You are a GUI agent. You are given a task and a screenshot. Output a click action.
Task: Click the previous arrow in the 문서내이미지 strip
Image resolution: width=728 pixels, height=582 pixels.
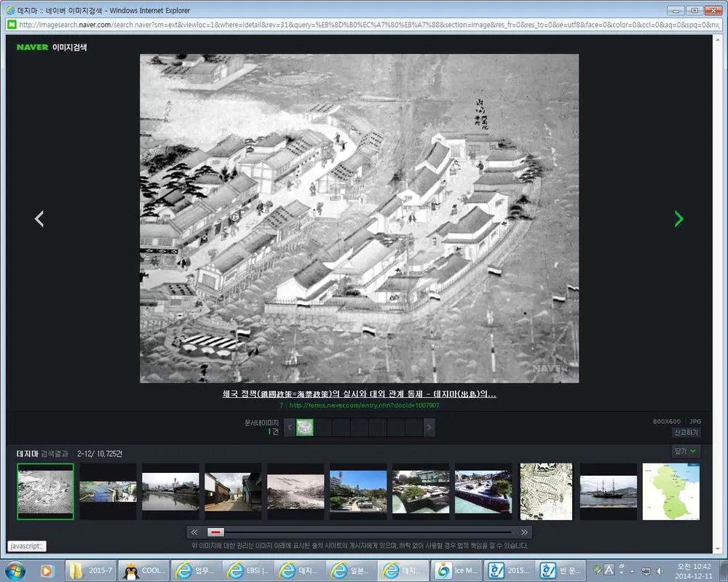coord(289,428)
